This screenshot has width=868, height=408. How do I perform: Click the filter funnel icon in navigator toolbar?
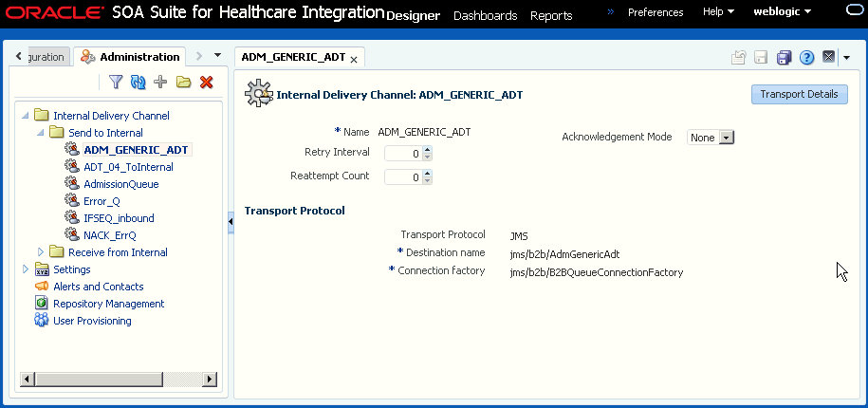coord(115,83)
